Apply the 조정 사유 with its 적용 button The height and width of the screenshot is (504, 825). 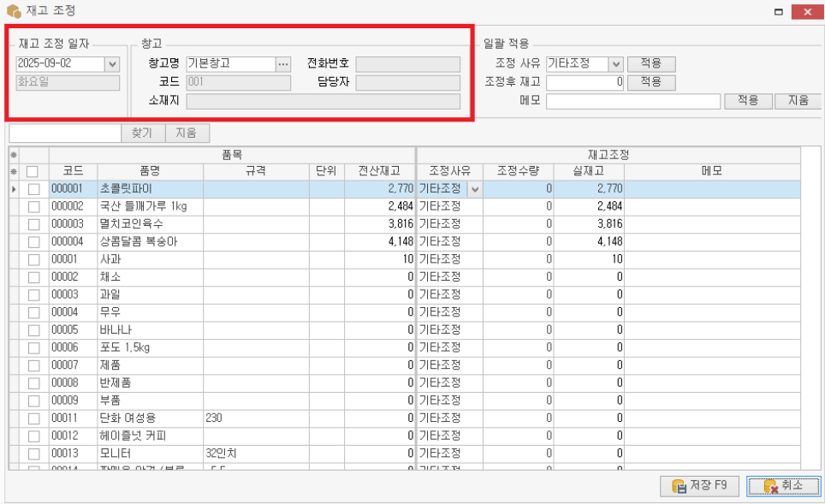651,64
